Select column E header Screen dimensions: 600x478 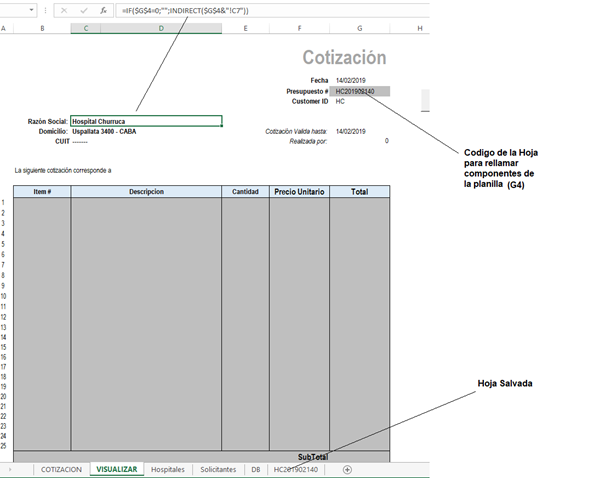(245, 28)
